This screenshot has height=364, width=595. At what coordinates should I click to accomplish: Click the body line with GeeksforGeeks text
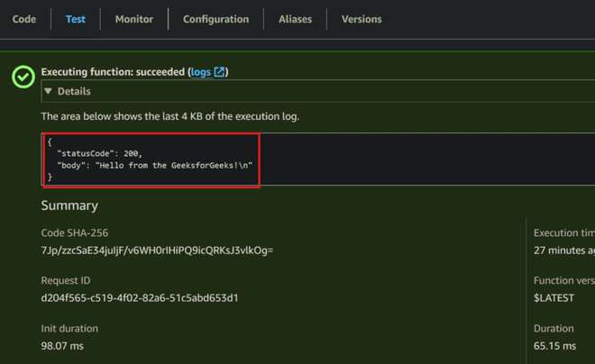point(154,166)
